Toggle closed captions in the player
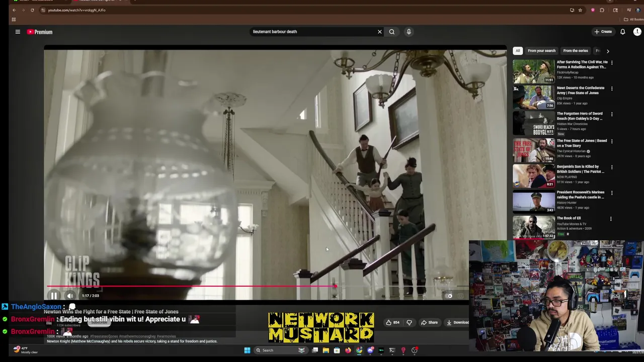The width and height of the screenshot is (644, 362). 460,296
